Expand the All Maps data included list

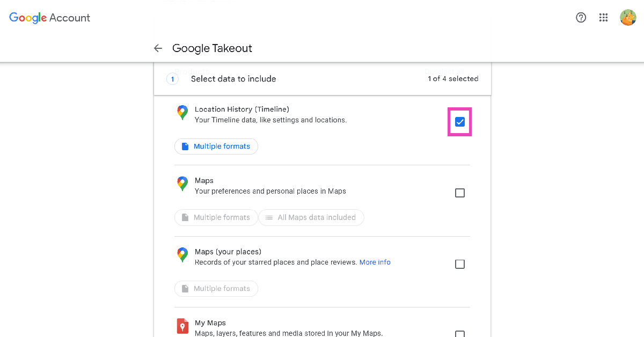(311, 217)
